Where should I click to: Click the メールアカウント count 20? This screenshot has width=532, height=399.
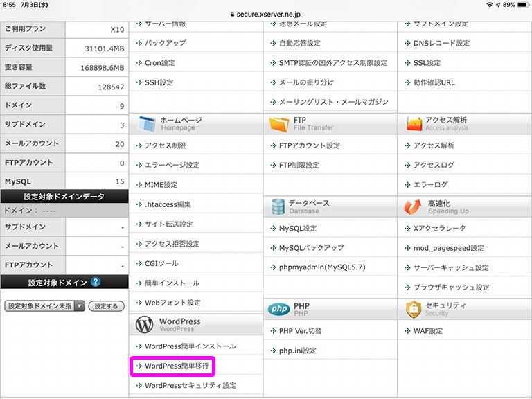pos(120,144)
